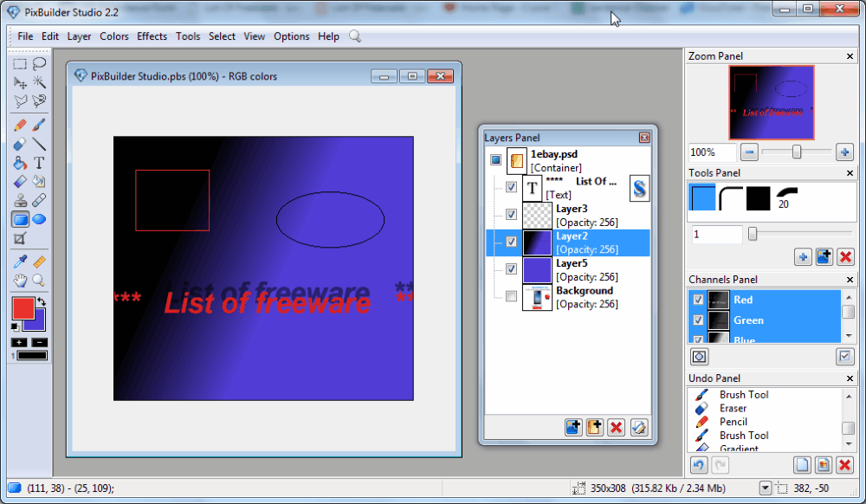This screenshot has height=504, width=866.
Task: Open the File menu
Action: click(x=25, y=36)
